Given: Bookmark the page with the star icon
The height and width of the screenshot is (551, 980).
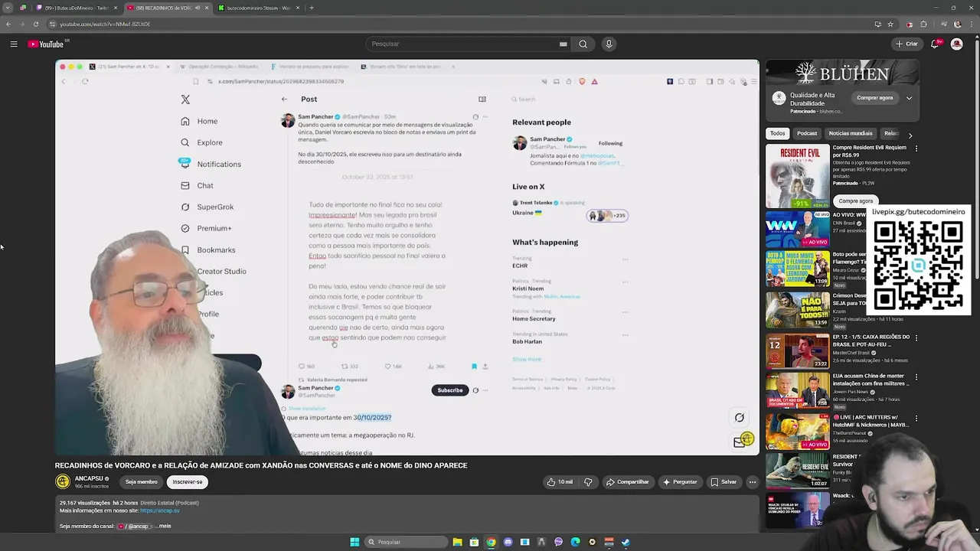Looking at the screenshot, I should [x=890, y=24].
